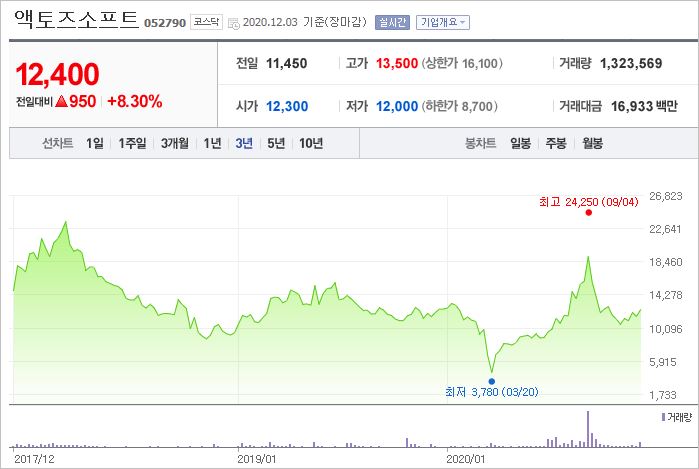Click the 거래량 value 1,323,569

coord(631,63)
